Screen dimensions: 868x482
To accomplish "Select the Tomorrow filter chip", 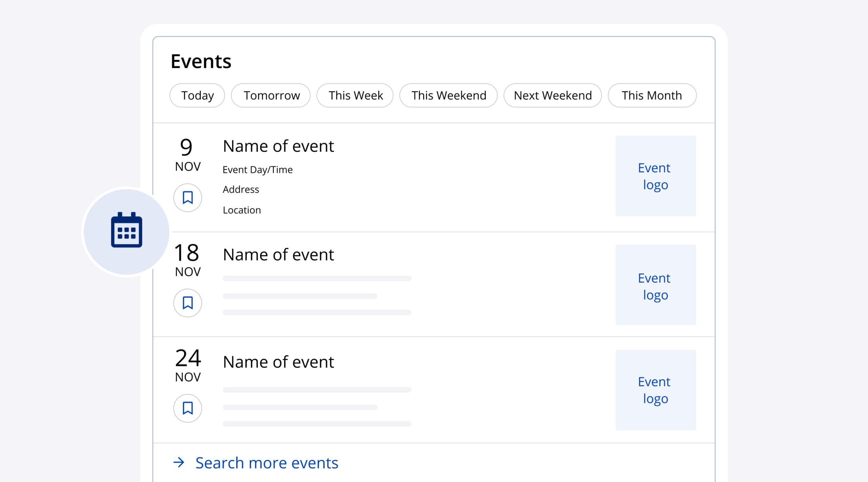I will coord(271,96).
